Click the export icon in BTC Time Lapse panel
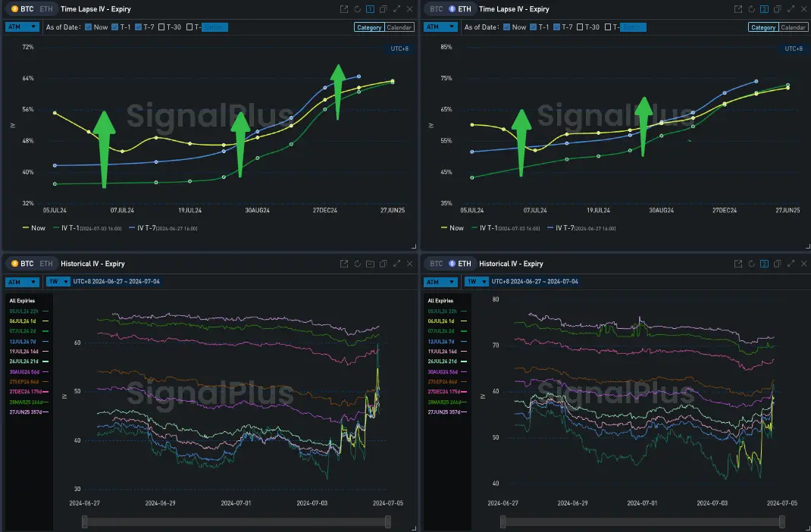Screen dimensions: 811x532 point(343,9)
